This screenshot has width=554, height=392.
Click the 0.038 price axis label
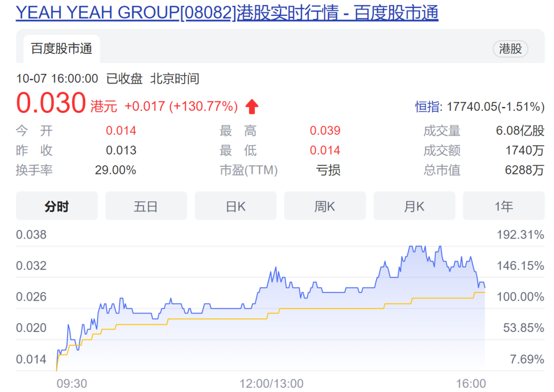pos(31,234)
